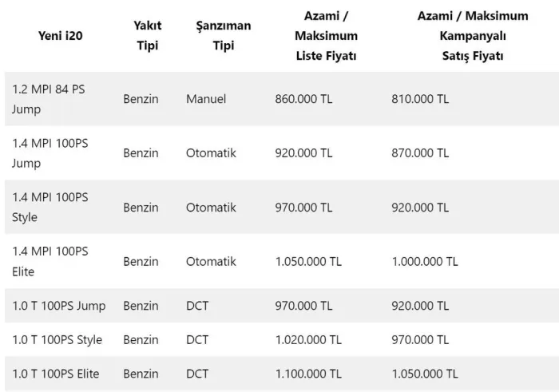Select the 1.2 MPI 84 PS Jump model

click(x=49, y=99)
